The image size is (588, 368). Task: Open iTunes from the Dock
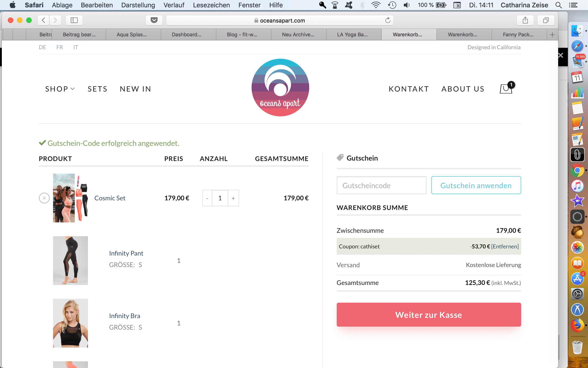pos(577,186)
